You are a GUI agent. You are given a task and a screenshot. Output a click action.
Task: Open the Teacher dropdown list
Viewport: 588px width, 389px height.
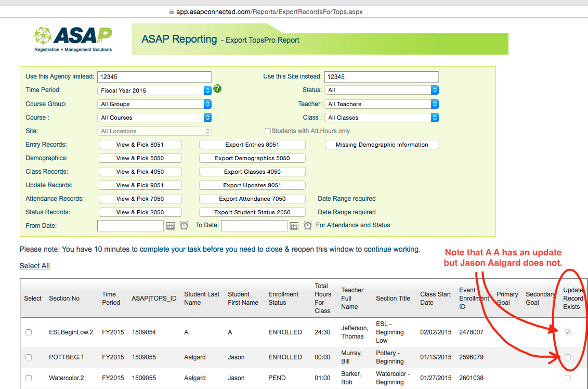click(x=382, y=104)
